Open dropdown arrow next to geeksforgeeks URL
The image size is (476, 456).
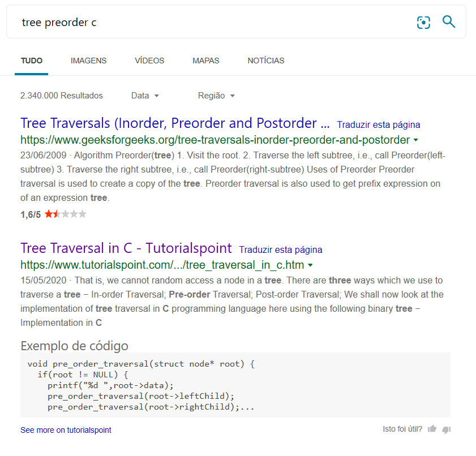click(x=416, y=140)
